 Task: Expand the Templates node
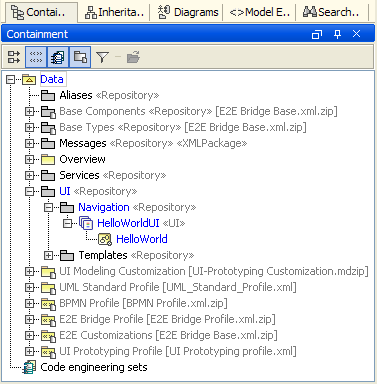pos(49,255)
